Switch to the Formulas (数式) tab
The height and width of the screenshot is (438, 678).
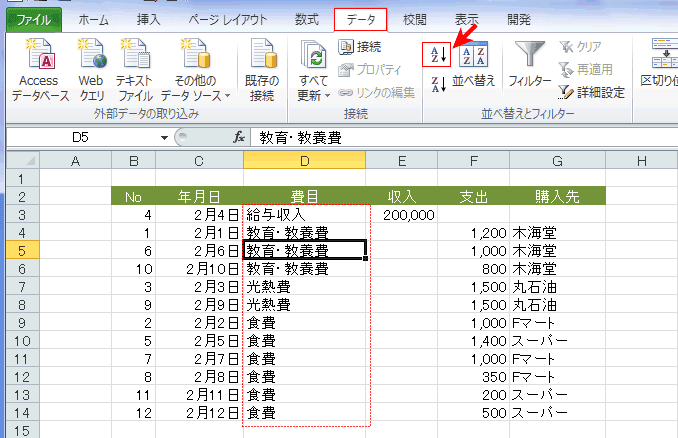coord(307,20)
